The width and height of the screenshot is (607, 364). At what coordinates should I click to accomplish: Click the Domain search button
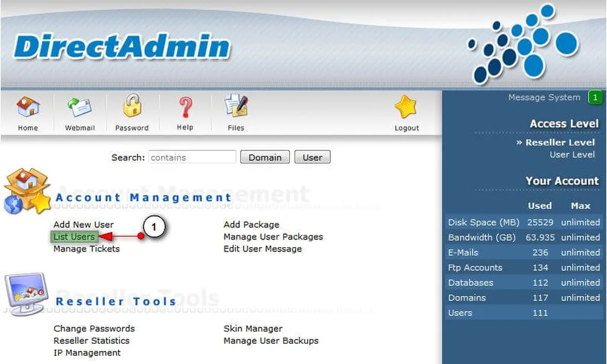pyautogui.click(x=265, y=157)
